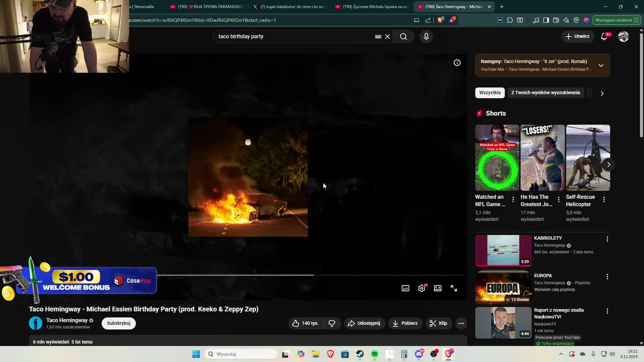Open a new browser tab
The height and width of the screenshot is (362, 644).
502,7
